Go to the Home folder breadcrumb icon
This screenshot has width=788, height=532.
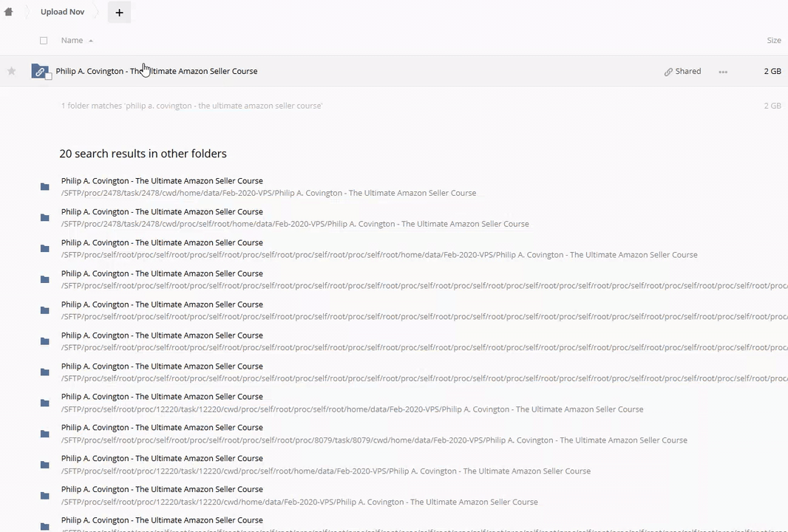(x=9, y=12)
